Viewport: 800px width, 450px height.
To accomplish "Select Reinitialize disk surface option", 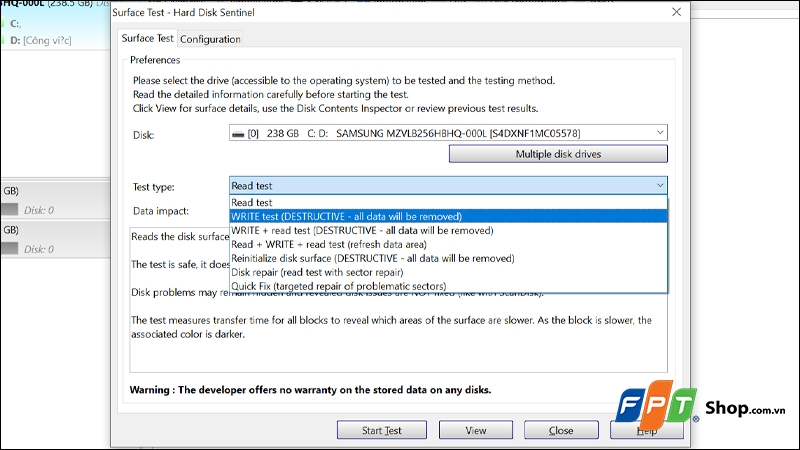I will click(x=448, y=258).
